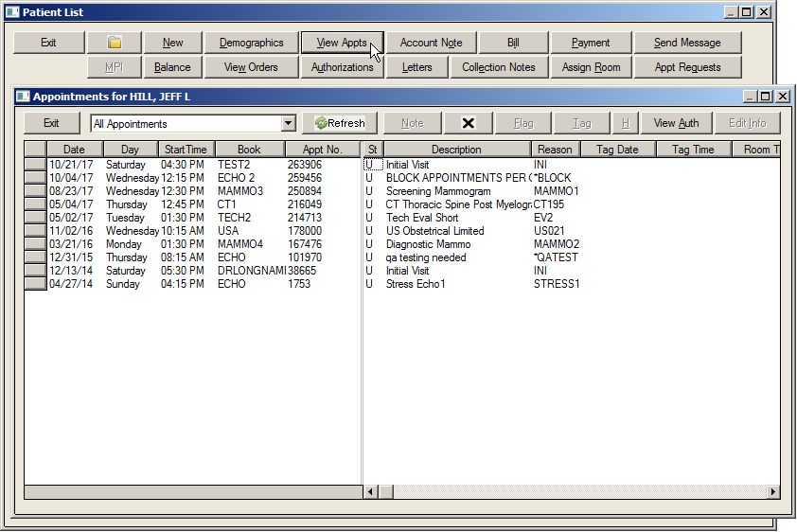This screenshot has height=532, width=797.
Task: Click the folder icon button
Action: 115,43
